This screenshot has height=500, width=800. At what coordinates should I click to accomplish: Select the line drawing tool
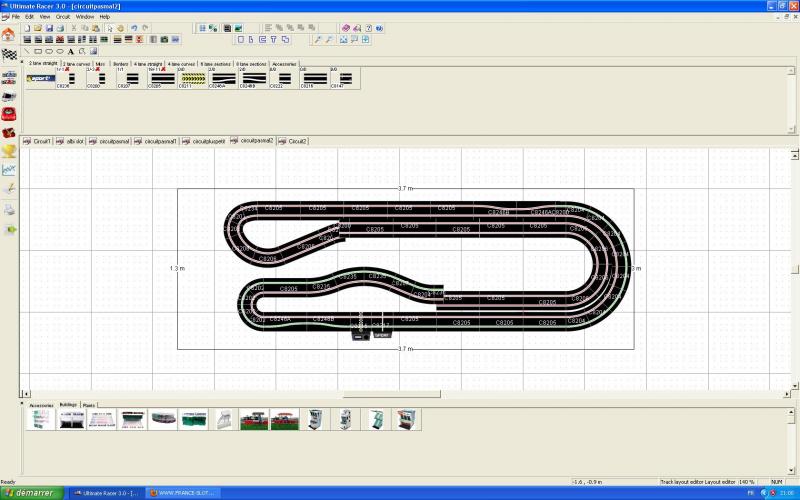[26, 51]
